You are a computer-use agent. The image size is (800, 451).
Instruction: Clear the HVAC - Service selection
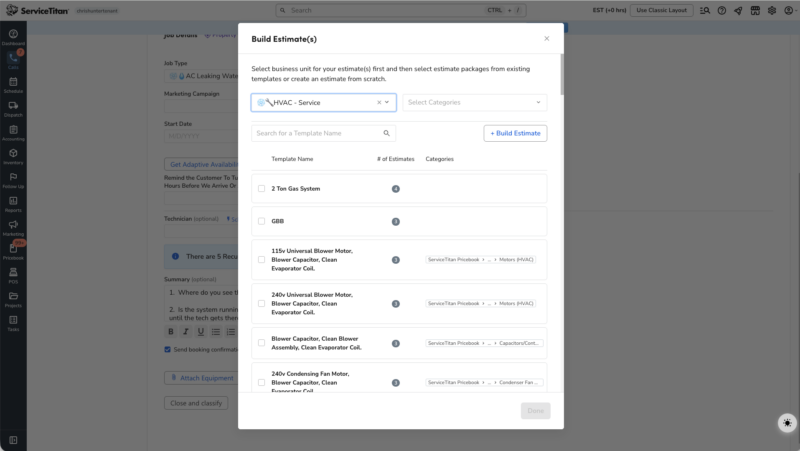379,103
